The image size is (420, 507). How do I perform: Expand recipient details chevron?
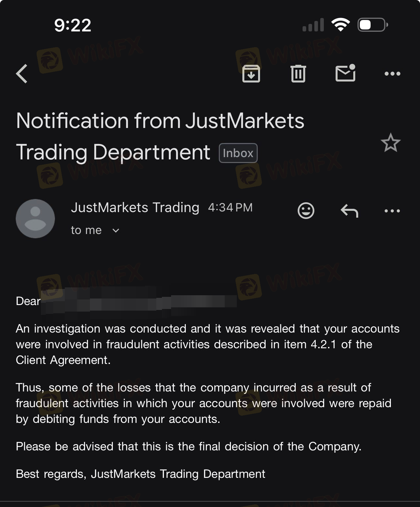click(x=116, y=230)
